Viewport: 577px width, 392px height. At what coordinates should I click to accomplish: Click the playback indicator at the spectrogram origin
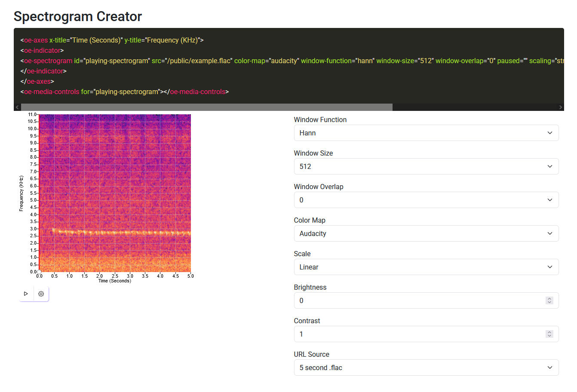[39, 271]
